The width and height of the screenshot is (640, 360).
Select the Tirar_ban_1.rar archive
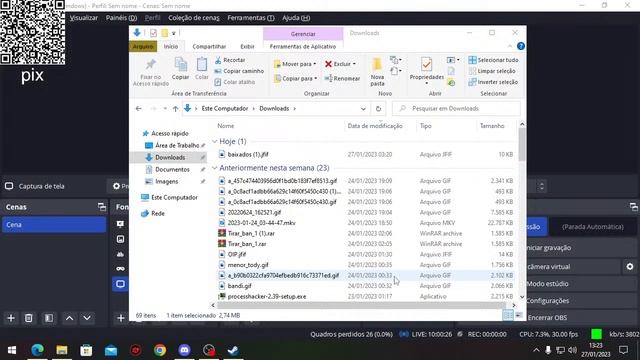(x=247, y=244)
